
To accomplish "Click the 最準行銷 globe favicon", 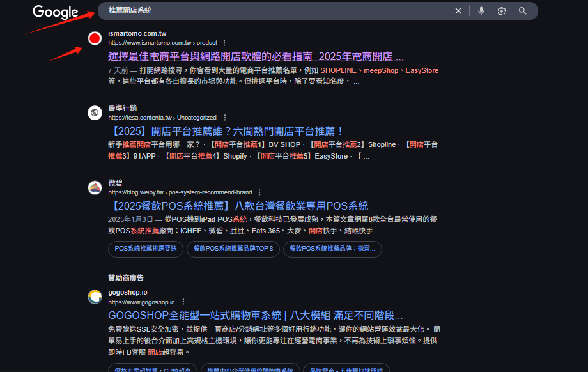I will coord(95,112).
